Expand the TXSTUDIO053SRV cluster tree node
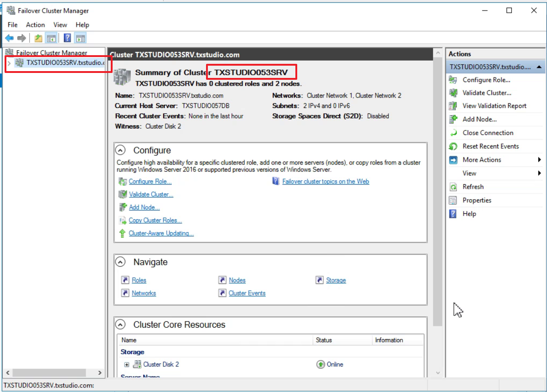 [x=9, y=63]
